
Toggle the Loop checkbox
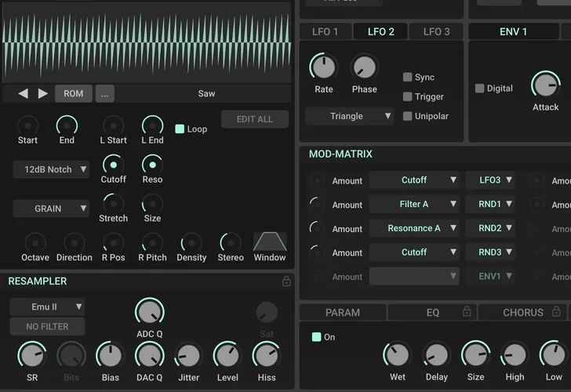(180, 129)
